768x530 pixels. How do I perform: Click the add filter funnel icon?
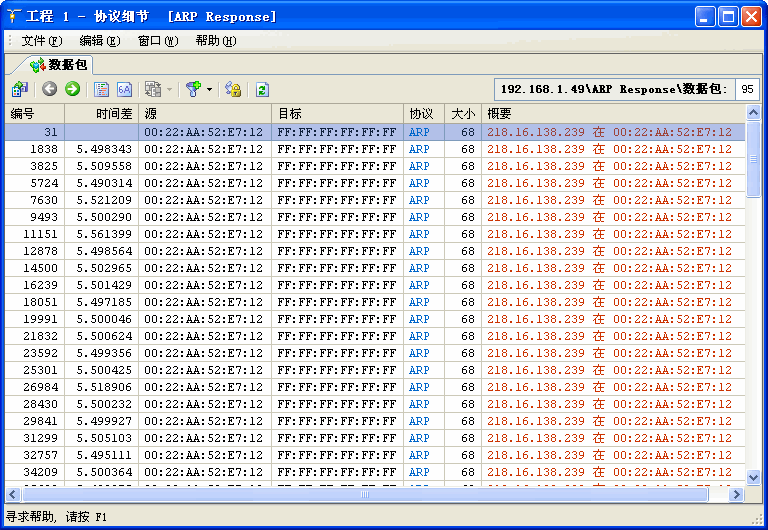click(x=193, y=89)
